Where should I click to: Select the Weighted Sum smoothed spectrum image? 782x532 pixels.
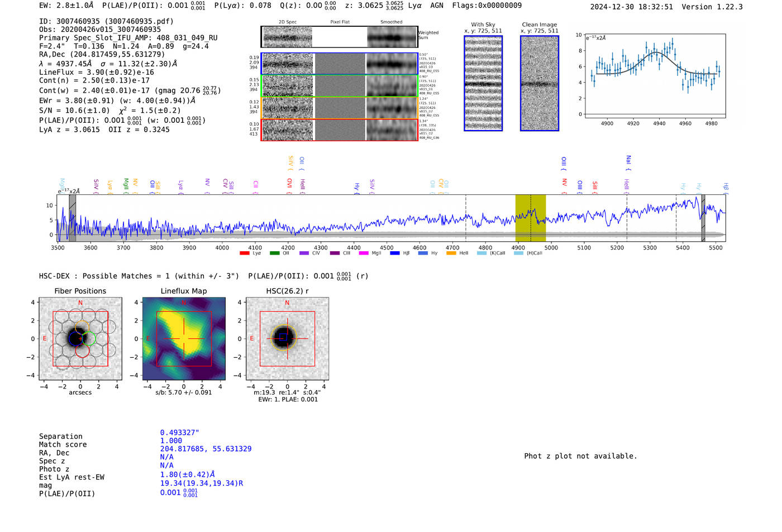[392, 37]
